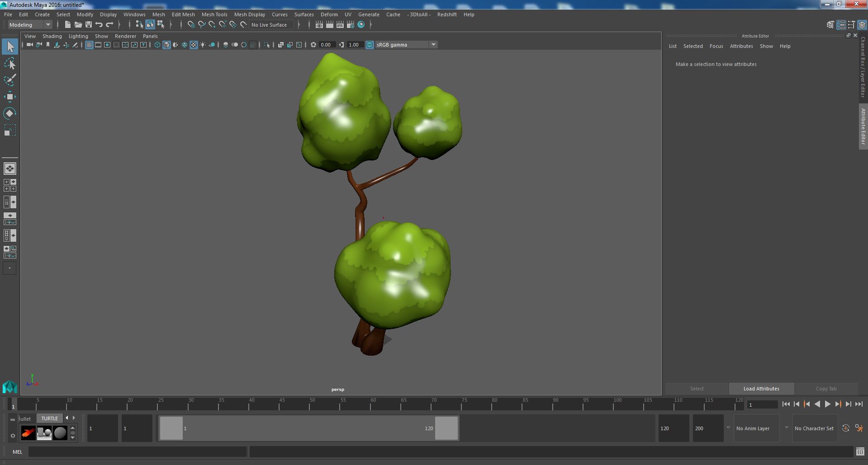This screenshot has height=465, width=868.
Task: Activate the Scale tool
Action: 10,130
